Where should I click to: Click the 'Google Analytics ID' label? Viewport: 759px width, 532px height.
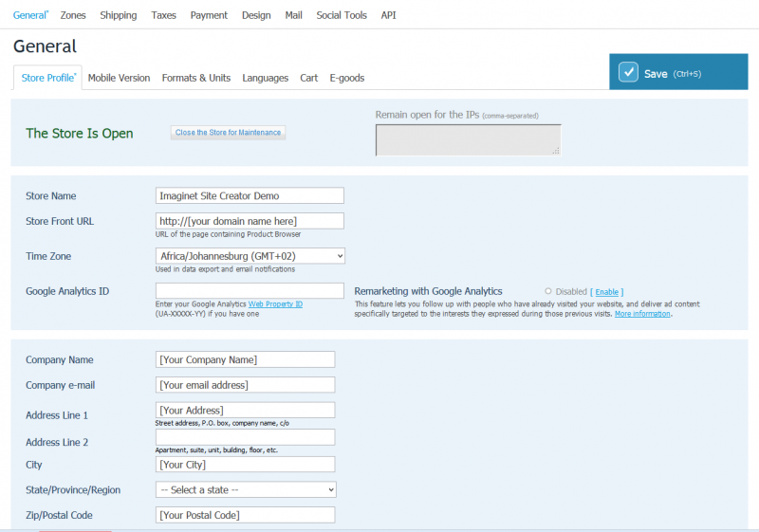[x=67, y=291]
